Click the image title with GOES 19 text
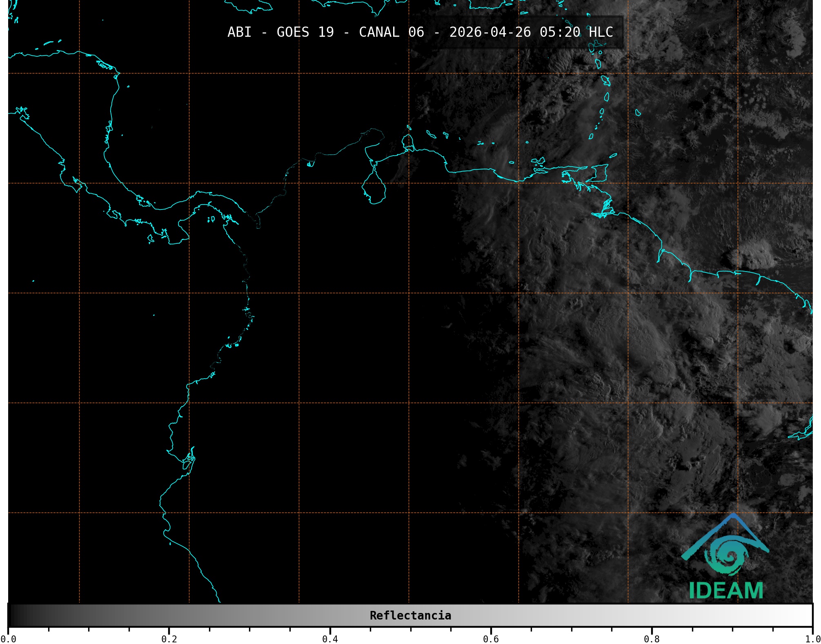The image size is (821, 644). point(420,32)
